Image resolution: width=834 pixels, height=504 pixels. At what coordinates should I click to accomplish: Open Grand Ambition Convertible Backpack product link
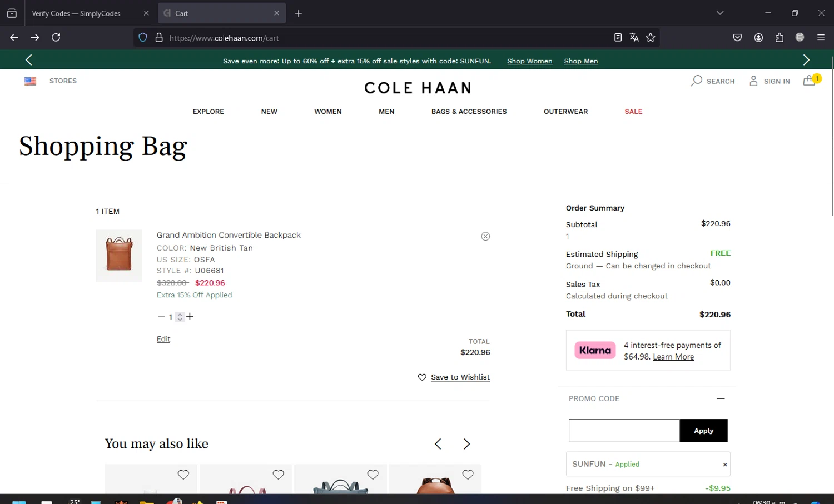click(x=229, y=236)
